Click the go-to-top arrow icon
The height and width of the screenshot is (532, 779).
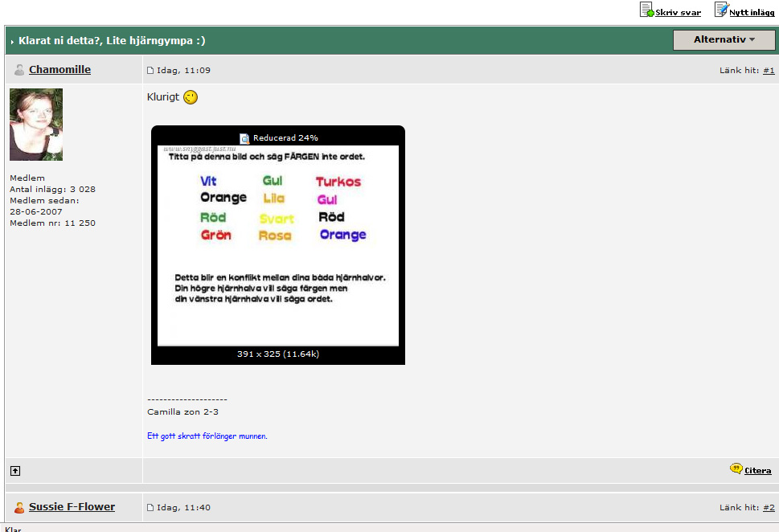(15, 471)
